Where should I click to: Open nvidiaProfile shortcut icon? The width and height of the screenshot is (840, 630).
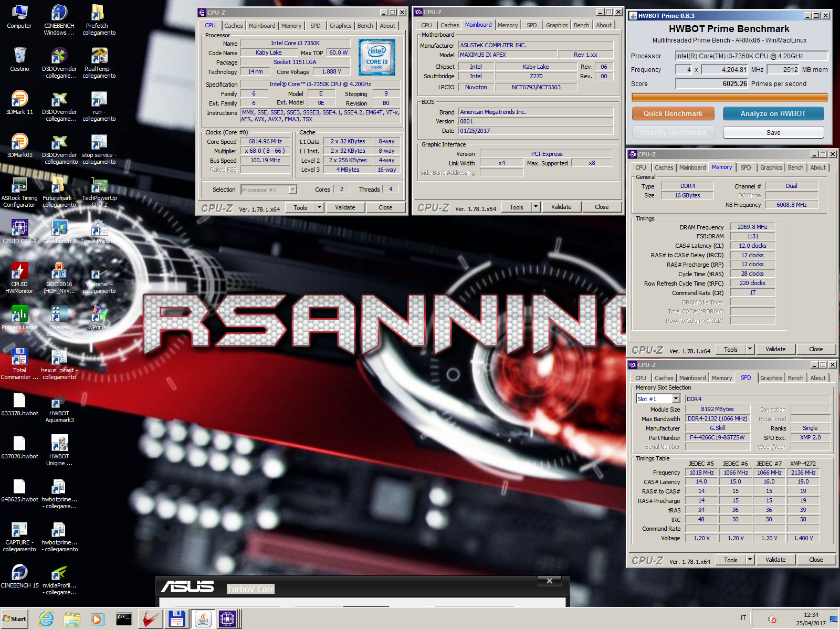59,580
